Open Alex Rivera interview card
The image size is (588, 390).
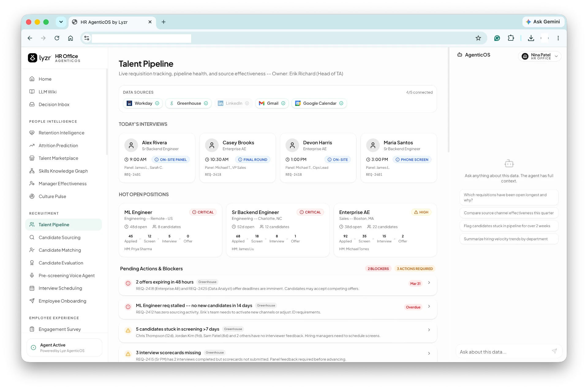point(157,158)
